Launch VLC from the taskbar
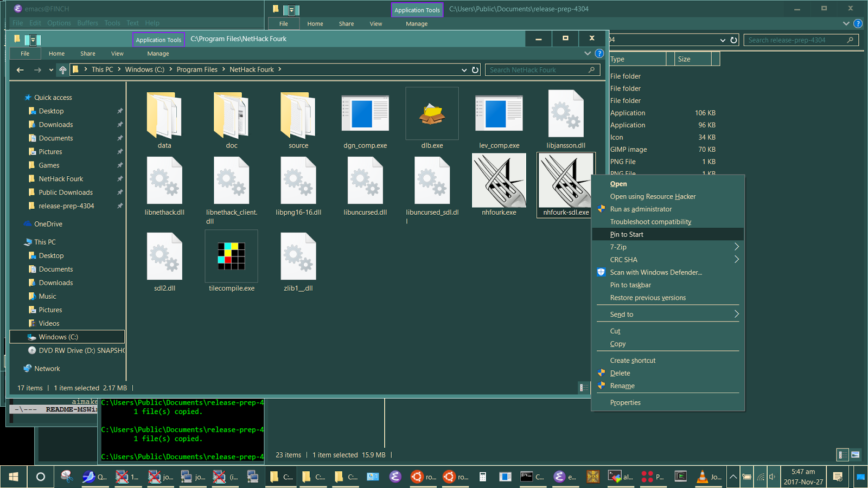Image resolution: width=868 pixels, height=488 pixels. (702, 477)
